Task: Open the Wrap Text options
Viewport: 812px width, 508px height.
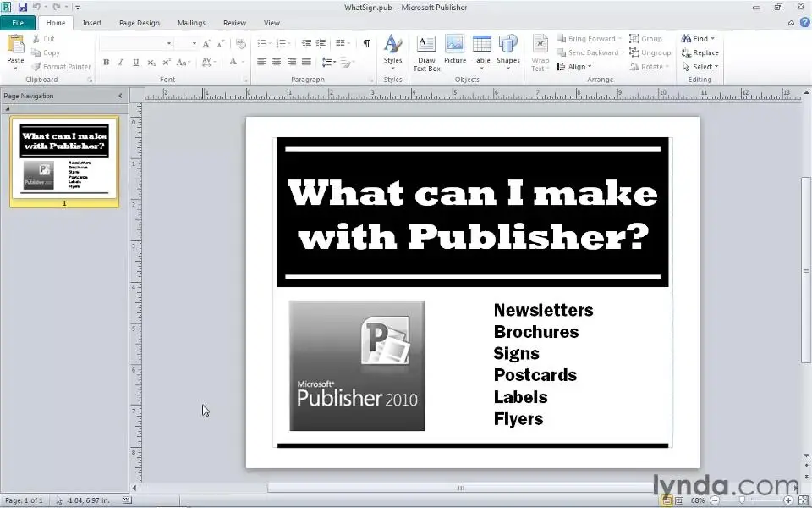Action: point(540,52)
